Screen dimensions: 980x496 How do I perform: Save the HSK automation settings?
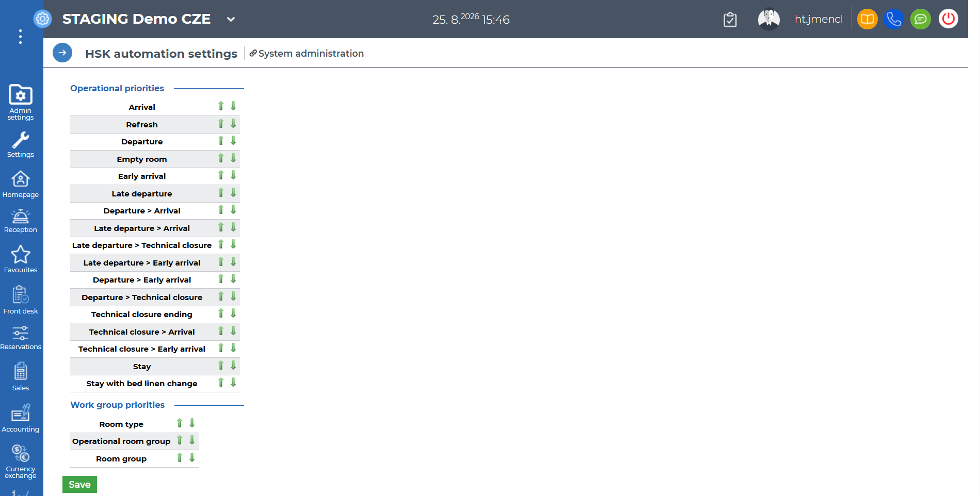coord(79,484)
